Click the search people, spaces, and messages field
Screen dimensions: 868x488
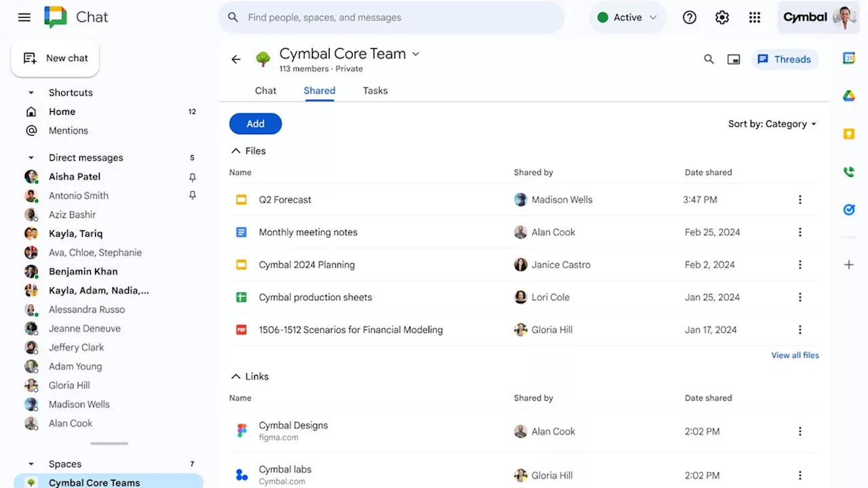(391, 18)
